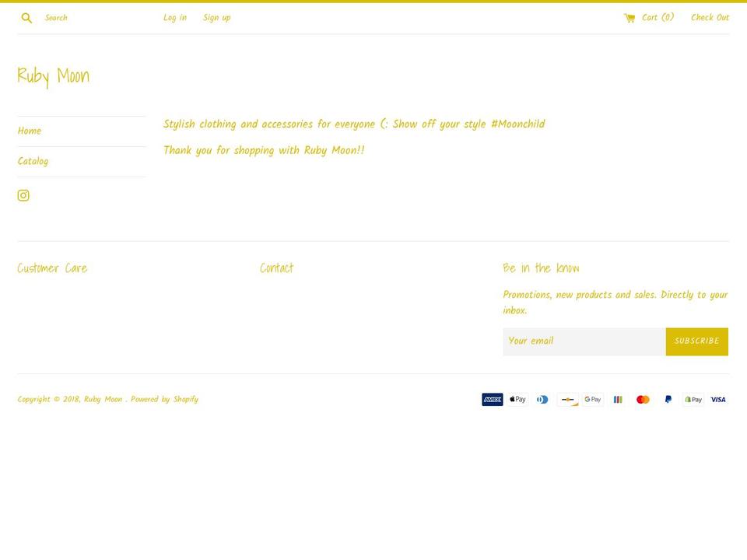Click the Apple Pay payment icon
747x560 pixels.
517,400
